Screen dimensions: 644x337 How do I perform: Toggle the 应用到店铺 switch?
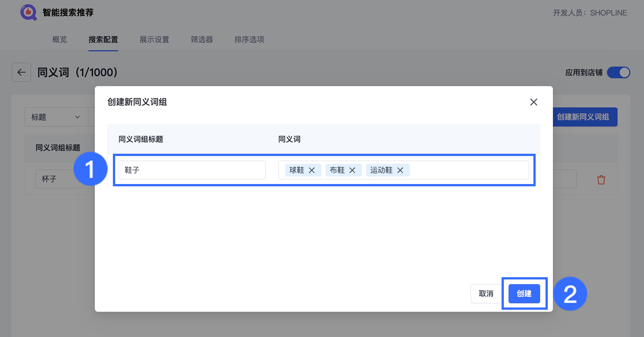618,72
